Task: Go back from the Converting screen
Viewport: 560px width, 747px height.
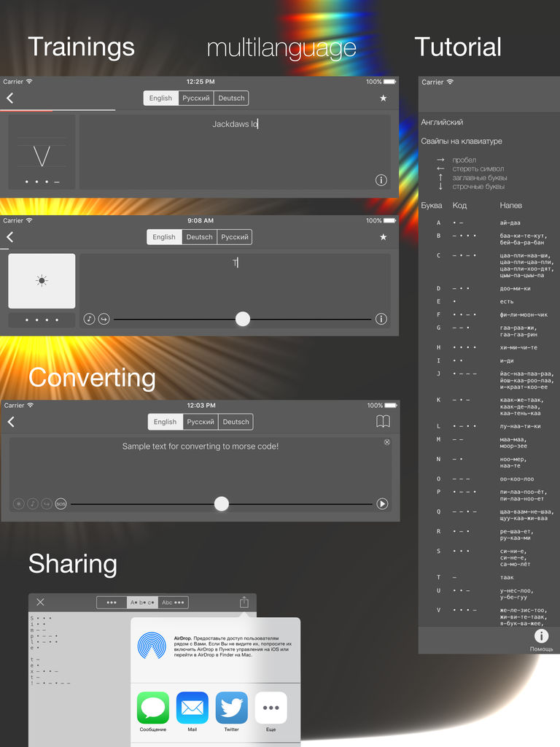Action: pyautogui.click(x=11, y=422)
